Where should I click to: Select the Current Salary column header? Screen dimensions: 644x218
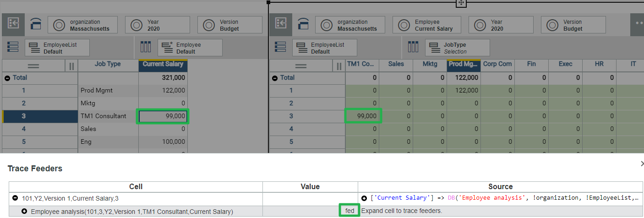[163, 65]
